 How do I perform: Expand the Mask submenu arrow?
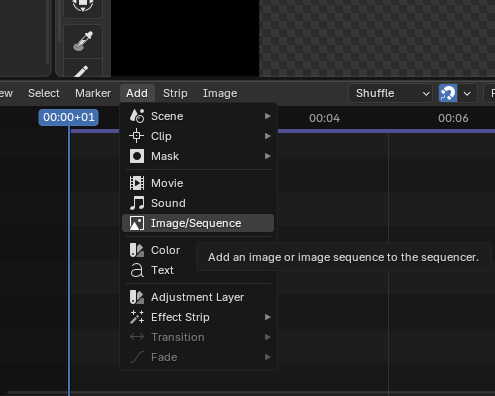(267, 156)
